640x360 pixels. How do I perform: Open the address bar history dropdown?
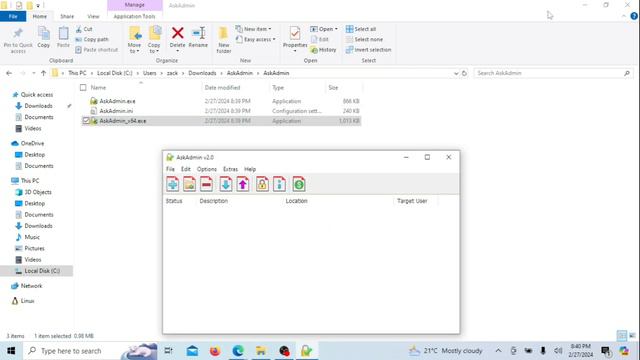tap(456, 73)
